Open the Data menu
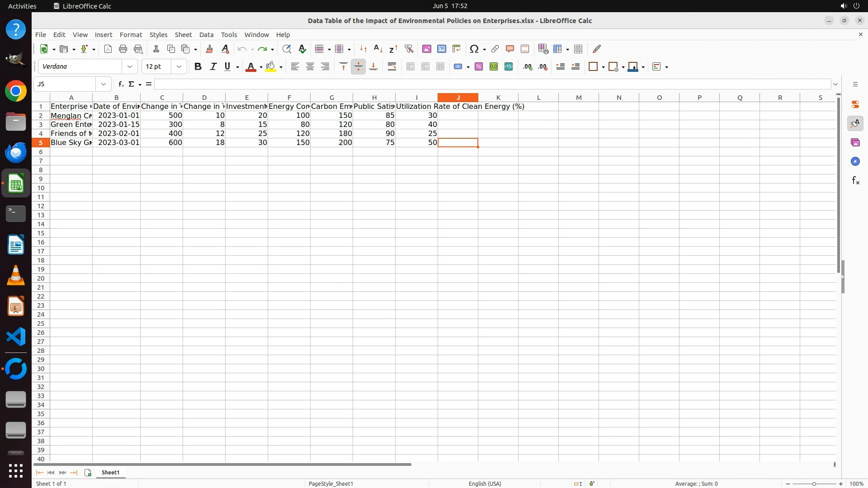This screenshot has height=488, width=868. (x=206, y=35)
